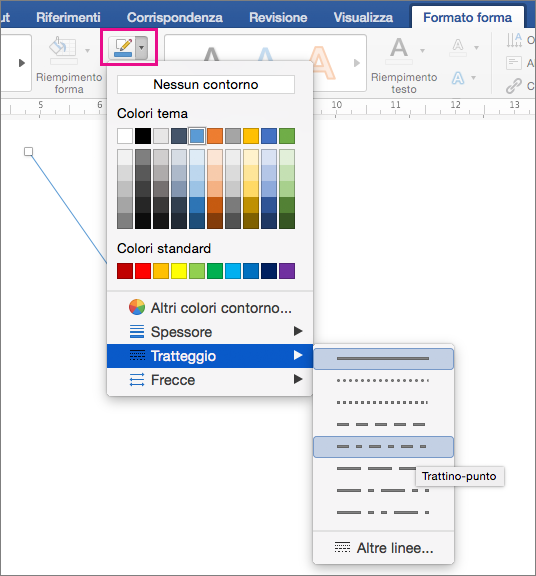Viewport: 536px width, 576px height.
Task: Click the align text icon
Action: tap(514, 63)
